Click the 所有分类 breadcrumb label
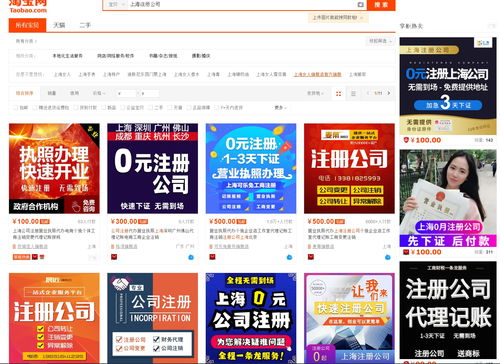Screen dimensions: 500x364 26,41
